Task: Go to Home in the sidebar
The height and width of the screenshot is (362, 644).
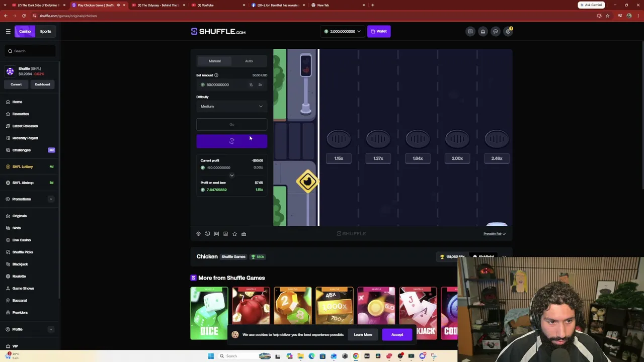Action: click(17, 102)
